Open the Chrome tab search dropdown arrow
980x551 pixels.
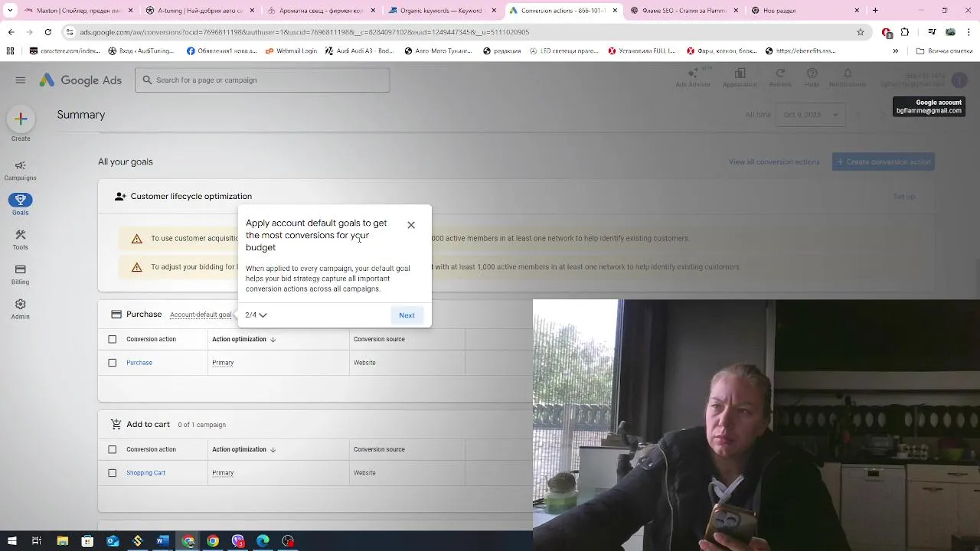point(10,11)
